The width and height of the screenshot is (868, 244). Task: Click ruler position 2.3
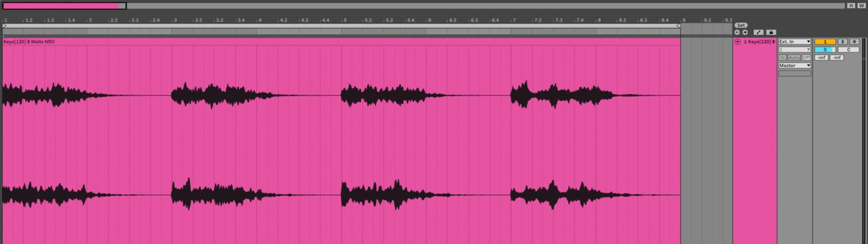pyautogui.click(x=135, y=20)
